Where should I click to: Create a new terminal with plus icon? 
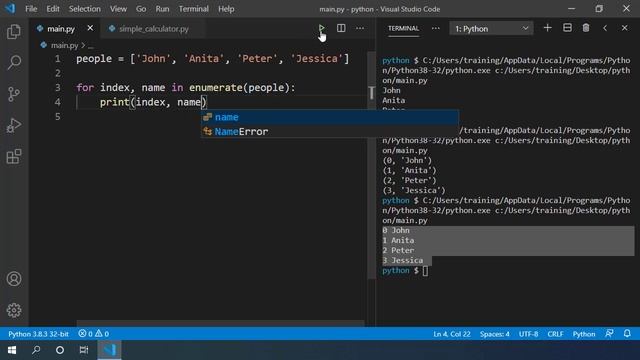547,28
